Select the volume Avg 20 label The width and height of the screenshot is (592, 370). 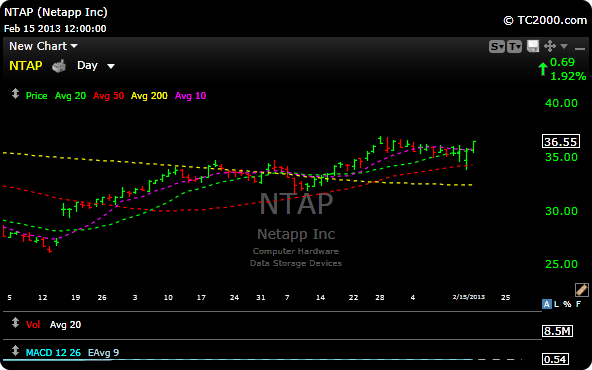[x=65, y=325]
